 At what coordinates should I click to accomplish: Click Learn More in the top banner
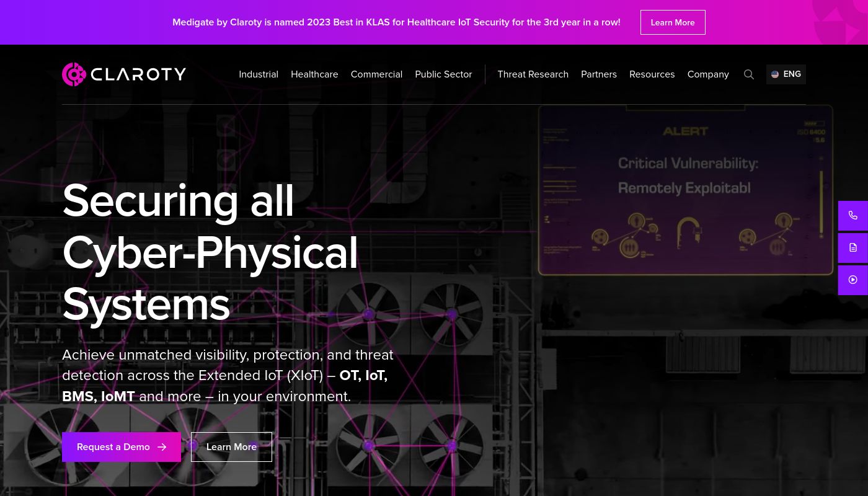pyautogui.click(x=673, y=22)
